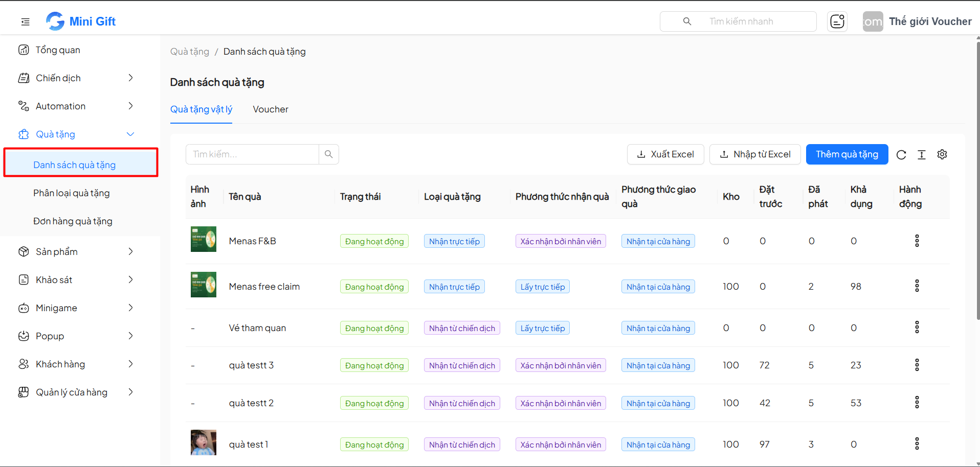Expand the Khách hàng menu chevron
Image resolution: width=980 pixels, height=467 pixels.
click(x=131, y=364)
